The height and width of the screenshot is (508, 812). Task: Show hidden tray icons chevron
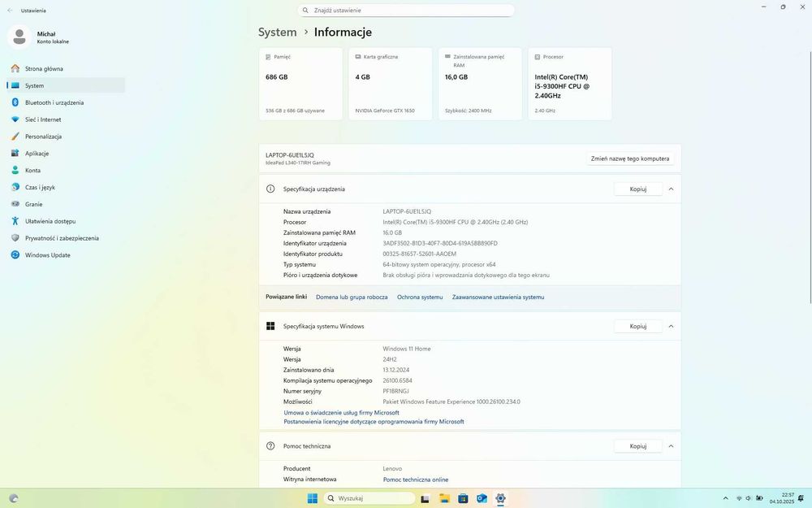tap(725, 498)
